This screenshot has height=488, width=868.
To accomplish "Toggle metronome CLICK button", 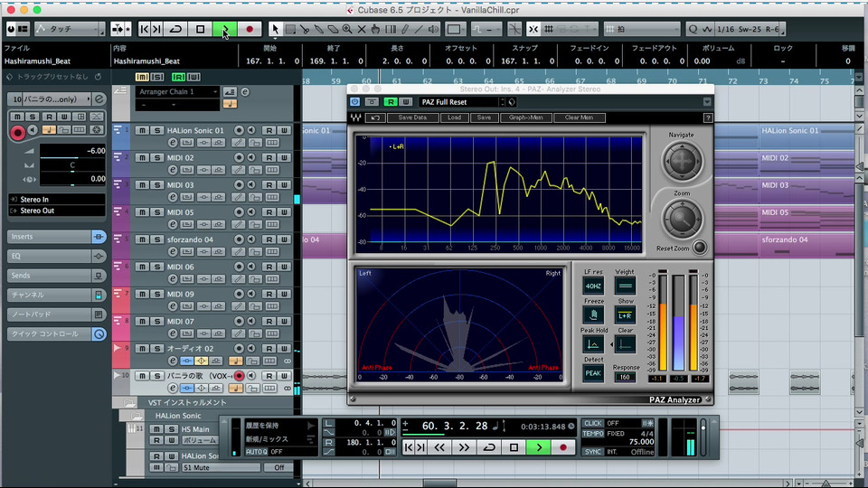I will [x=592, y=423].
